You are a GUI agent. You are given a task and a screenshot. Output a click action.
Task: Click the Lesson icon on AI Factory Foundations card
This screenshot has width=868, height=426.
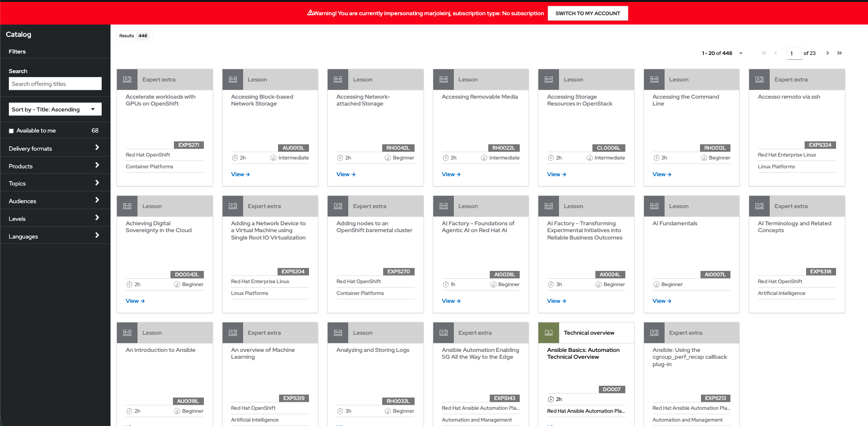pos(444,206)
